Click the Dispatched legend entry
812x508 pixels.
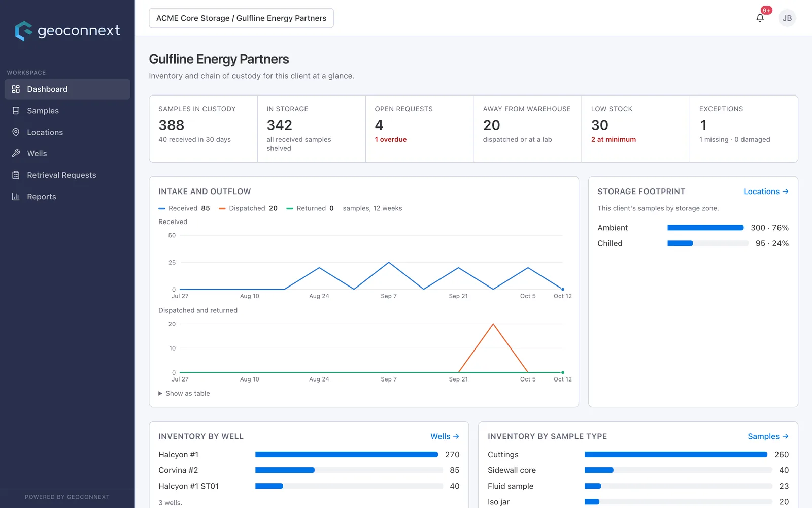click(248, 208)
